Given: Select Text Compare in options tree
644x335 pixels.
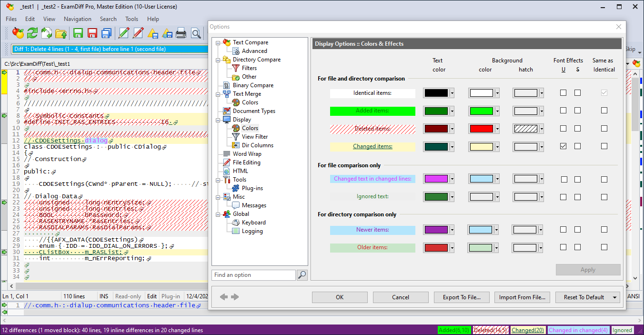Looking at the screenshot, I should [250, 42].
